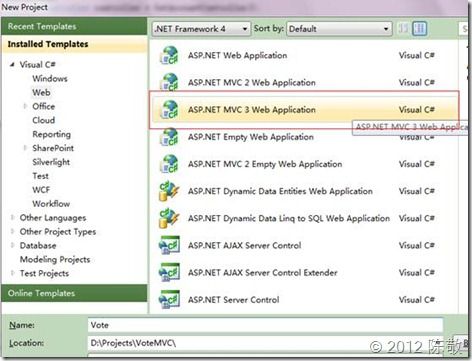Viewport: 472px width, 361px height.
Task: Click the ASP.NET MVC 2 Empty Web Application icon
Action: (x=169, y=164)
